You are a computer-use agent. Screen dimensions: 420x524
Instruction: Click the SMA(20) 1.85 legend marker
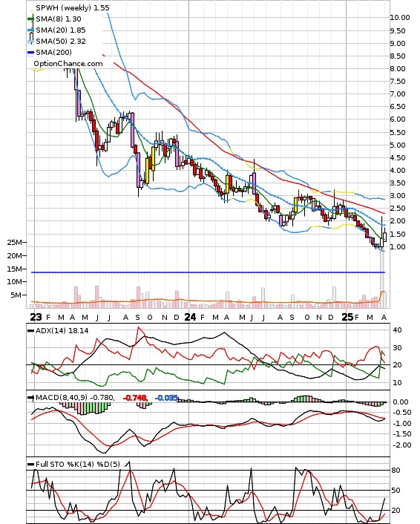pos(30,30)
